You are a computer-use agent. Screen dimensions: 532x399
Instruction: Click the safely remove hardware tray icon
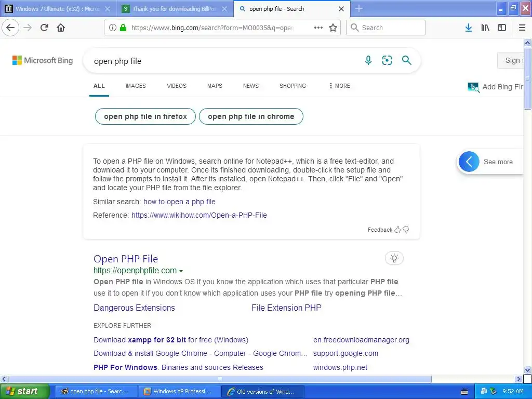tap(494, 391)
